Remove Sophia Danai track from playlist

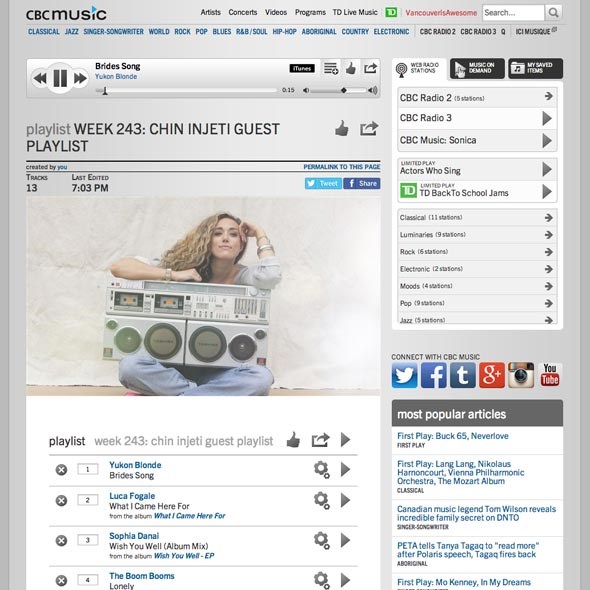coord(61,541)
